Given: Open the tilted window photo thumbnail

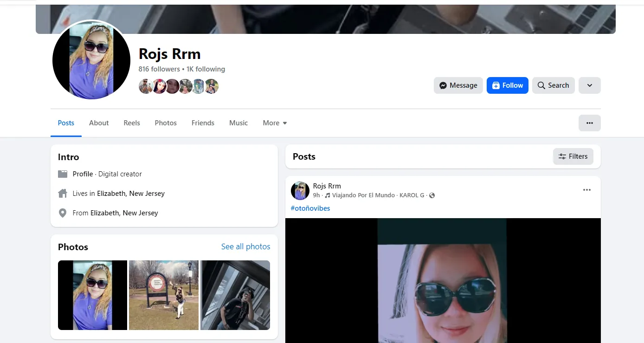Looking at the screenshot, I should [235, 295].
